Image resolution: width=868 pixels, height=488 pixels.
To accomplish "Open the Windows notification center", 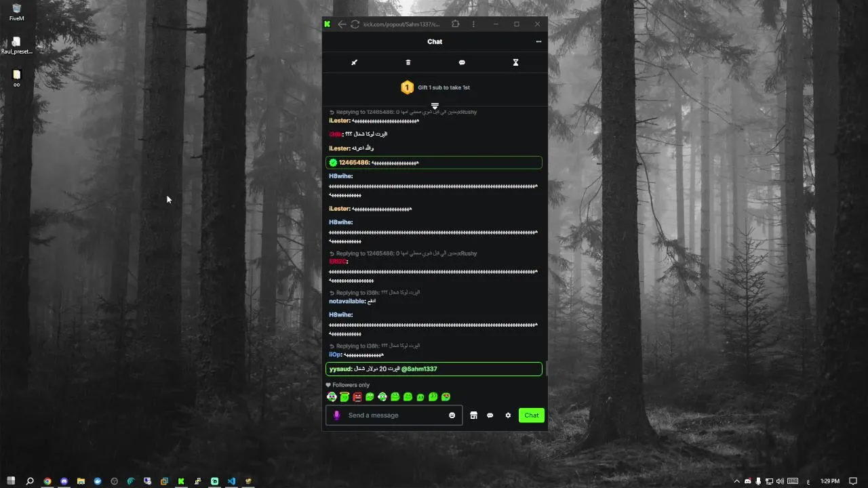I will pos(853,481).
